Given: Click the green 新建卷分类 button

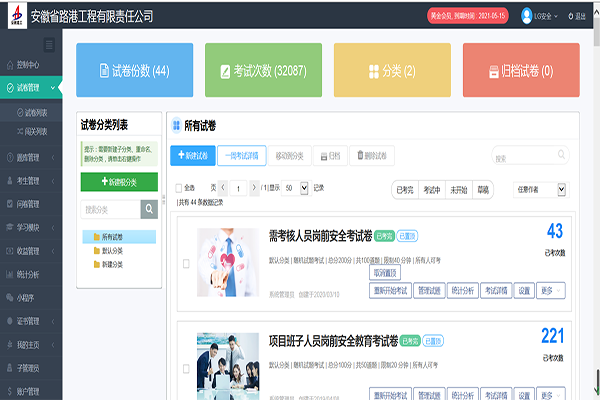Looking at the screenshot, I should pos(119,181).
